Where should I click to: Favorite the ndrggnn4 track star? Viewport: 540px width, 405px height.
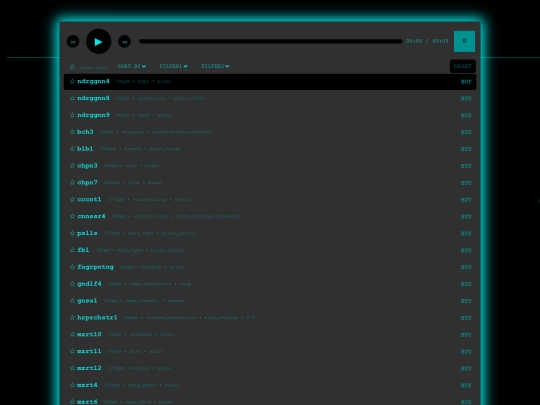click(x=72, y=81)
